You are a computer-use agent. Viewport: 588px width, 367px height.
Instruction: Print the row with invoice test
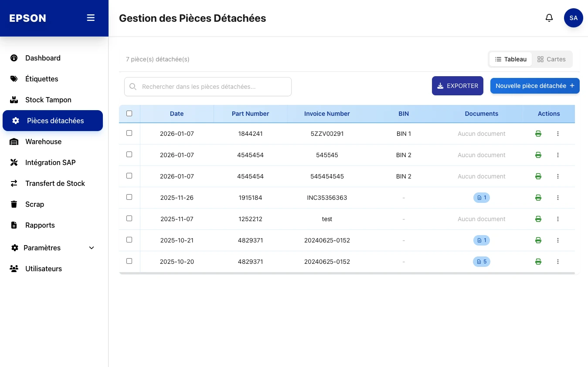tap(538, 219)
